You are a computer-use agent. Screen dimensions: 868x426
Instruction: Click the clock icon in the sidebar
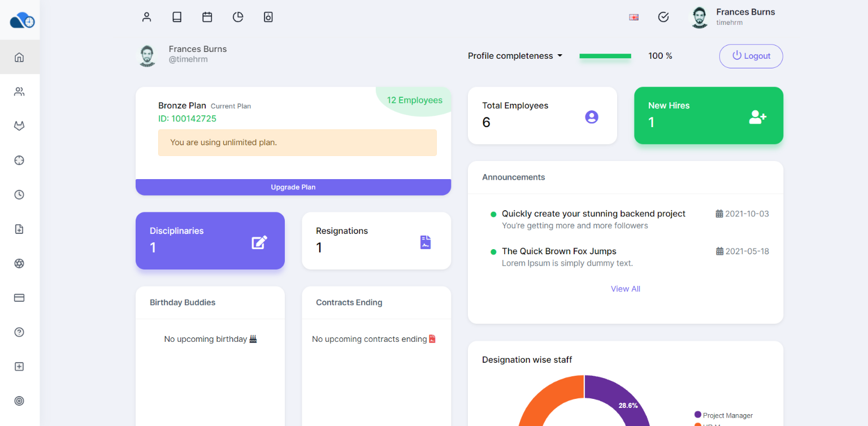pyautogui.click(x=19, y=195)
